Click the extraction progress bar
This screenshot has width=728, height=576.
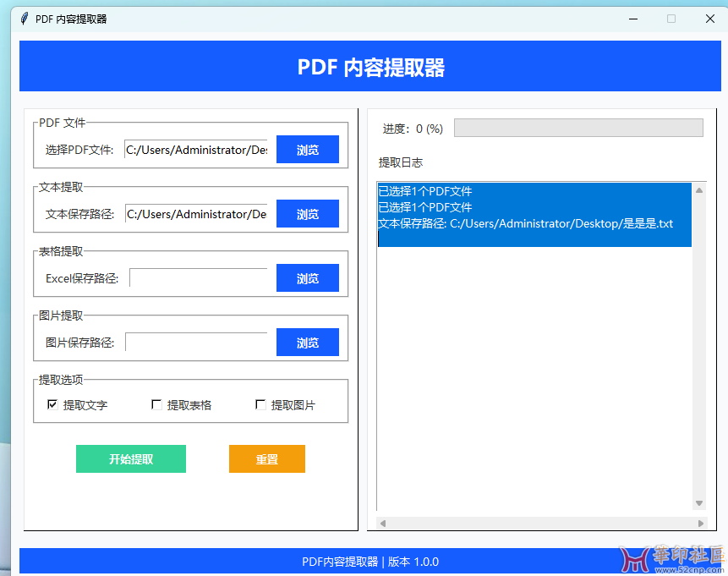pyautogui.click(x=578, y=128)
